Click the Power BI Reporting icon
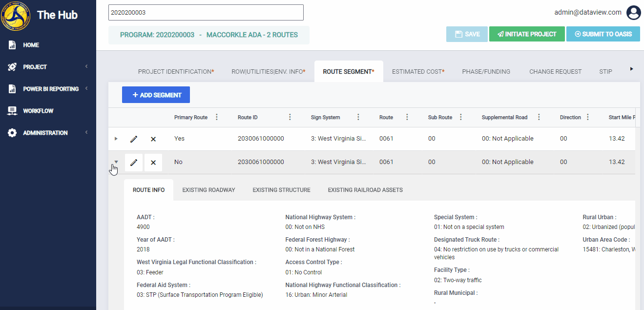 (x=13, y=89)
